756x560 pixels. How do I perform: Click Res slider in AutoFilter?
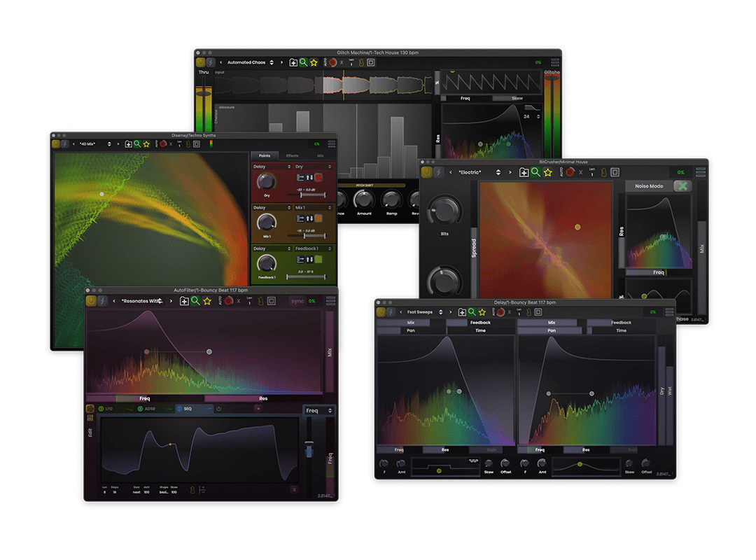[263, 398]
